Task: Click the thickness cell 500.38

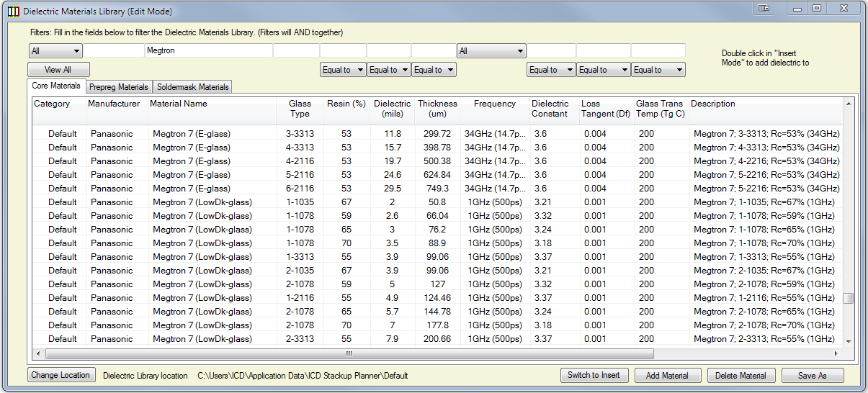Action: [x=437, y=161]
